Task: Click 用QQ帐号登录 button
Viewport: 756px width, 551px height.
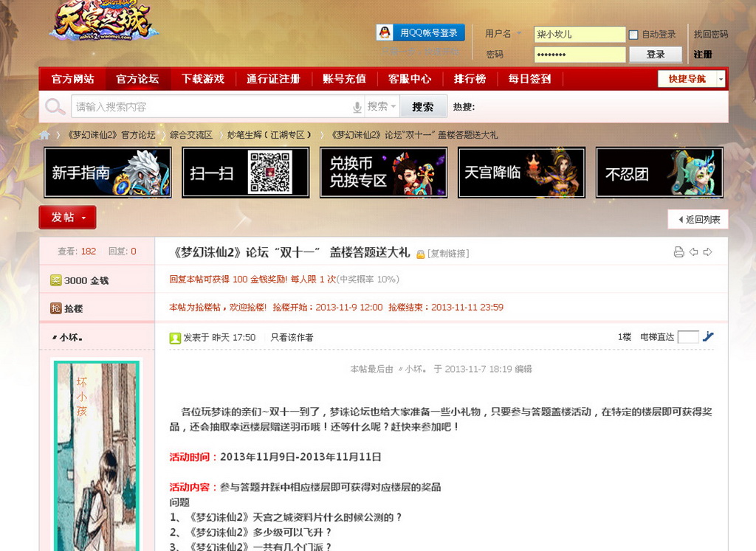Action: click(420, 32)
